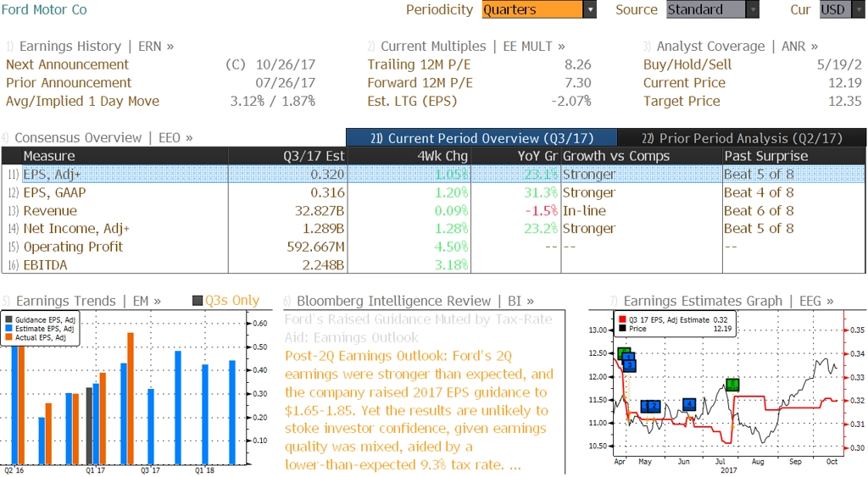This screenshot has height=477, width=868.
Task: Toggle the Q3s Only checkbox
Action: [197, 301]
